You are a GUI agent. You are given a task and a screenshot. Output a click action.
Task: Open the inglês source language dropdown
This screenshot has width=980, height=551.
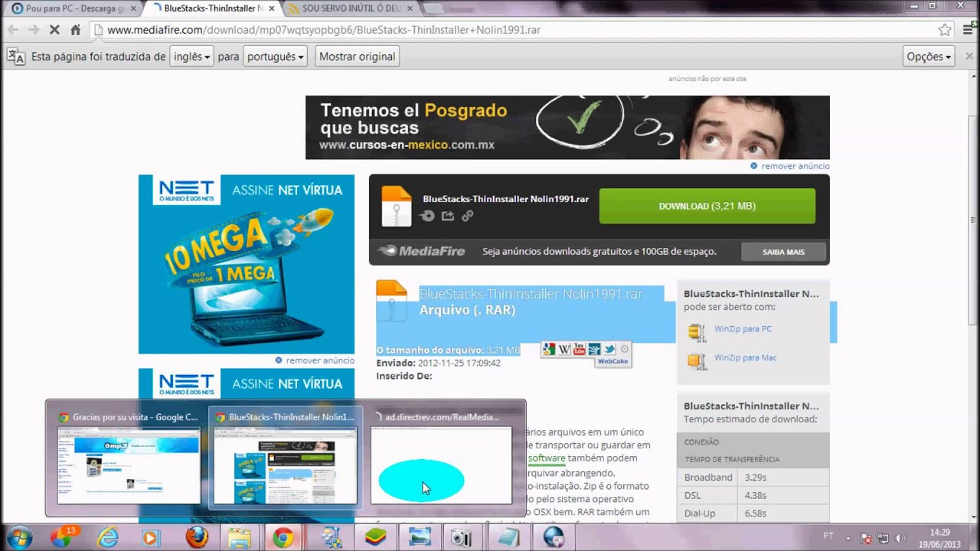point(191,57)
